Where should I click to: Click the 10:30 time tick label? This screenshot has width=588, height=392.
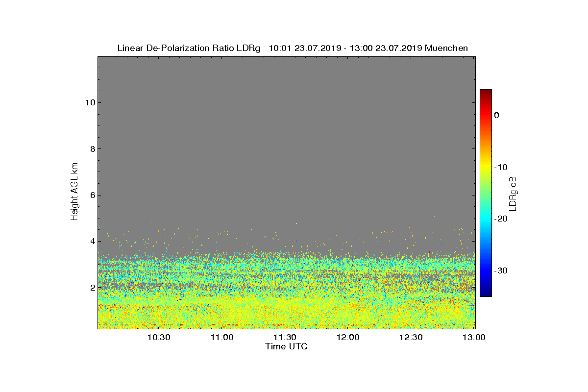click(x=159, y=337)
